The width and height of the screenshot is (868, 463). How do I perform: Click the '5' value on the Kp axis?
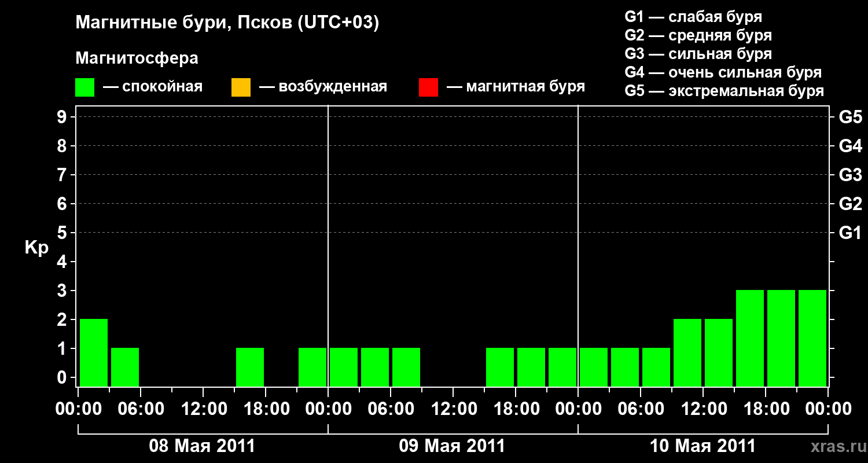[x=63, y=233]
